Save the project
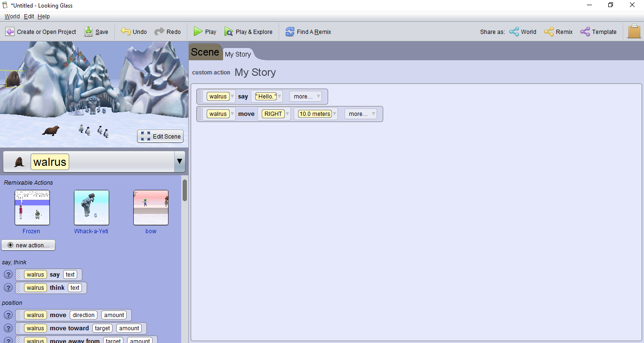644x343 pixels. [x=96, y=32]
